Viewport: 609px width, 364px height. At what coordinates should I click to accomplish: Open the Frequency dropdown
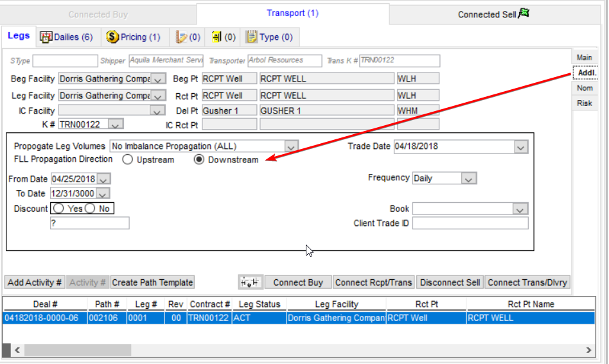point(469,178)
